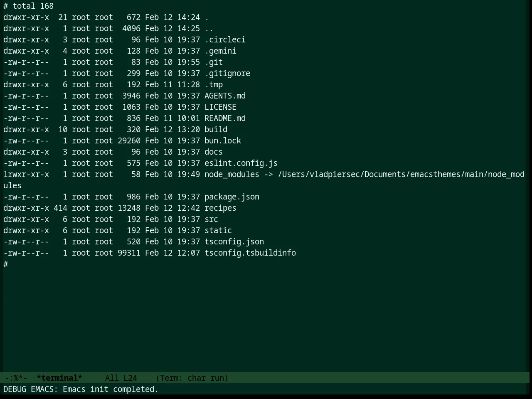Image resolution: width=532 pixels, height=399 pixels.
Task: Click the 'All' position indicator in mode line
Action: (112, 378)
